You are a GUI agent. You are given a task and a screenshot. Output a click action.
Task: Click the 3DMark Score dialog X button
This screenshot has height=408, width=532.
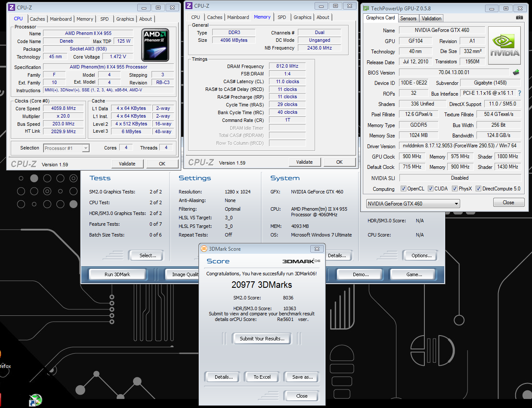[x=317, y=249]
